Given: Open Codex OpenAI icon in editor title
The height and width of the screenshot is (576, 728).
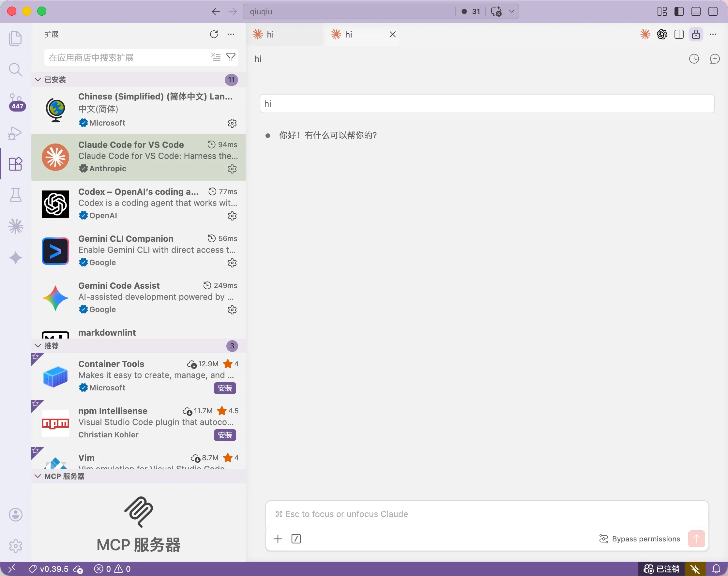Looking at the screenshot, I should click(x=662, y=34).
